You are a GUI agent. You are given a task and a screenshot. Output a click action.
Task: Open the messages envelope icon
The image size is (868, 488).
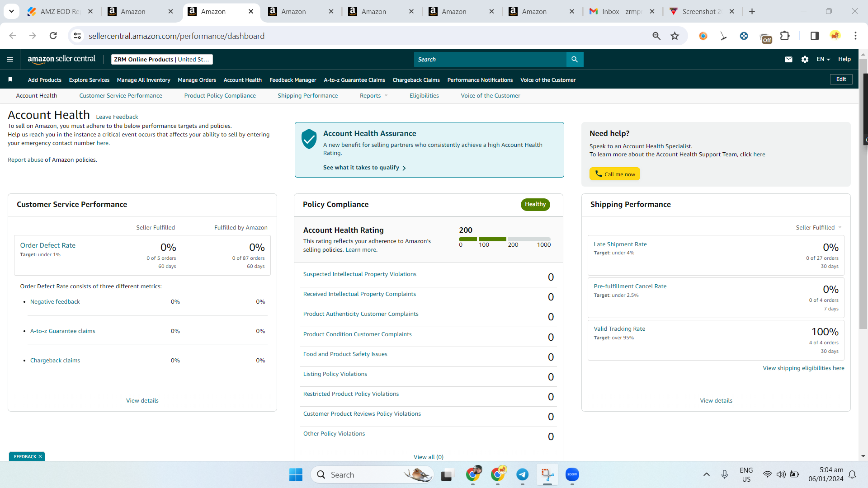tap(788, 59)
